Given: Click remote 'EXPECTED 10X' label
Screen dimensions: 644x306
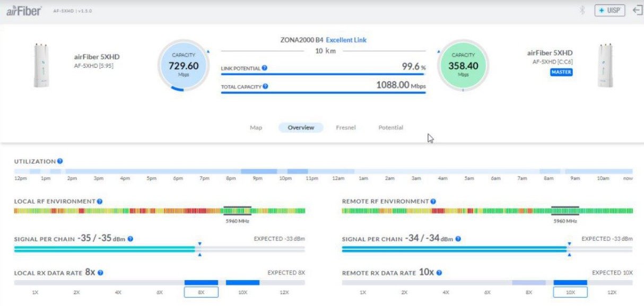Looking at the screenshot, I should tap(612, 273).
